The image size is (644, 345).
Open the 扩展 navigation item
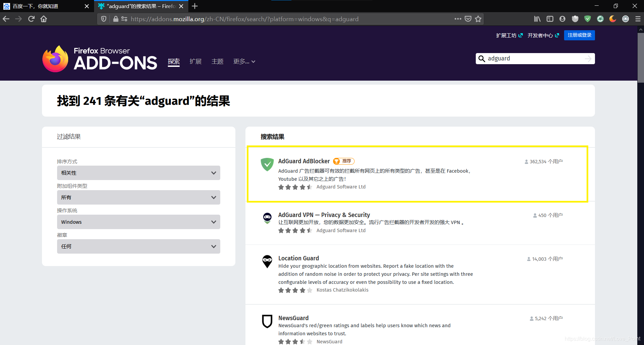pos(195,61)
